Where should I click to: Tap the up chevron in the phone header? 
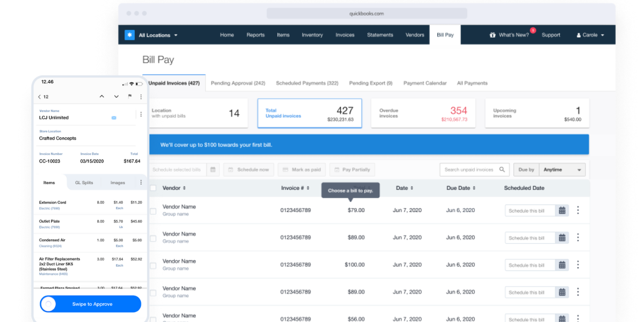[101, 97]
